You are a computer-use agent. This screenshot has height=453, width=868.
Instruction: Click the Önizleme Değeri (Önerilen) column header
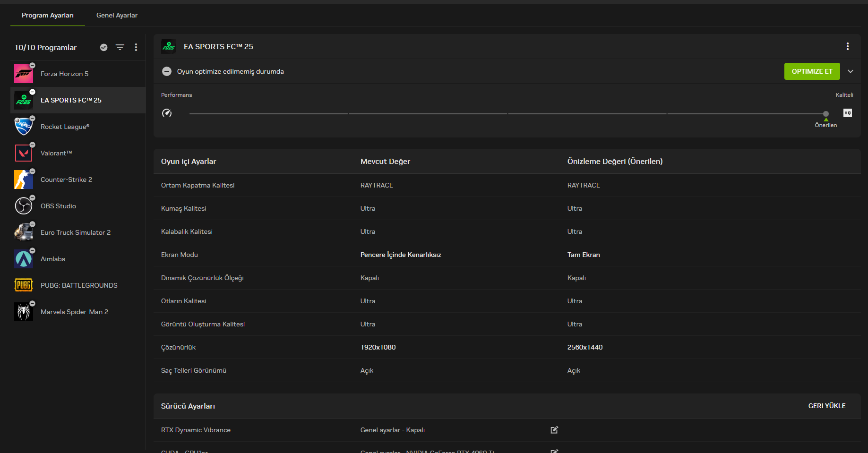click(615, 161)
